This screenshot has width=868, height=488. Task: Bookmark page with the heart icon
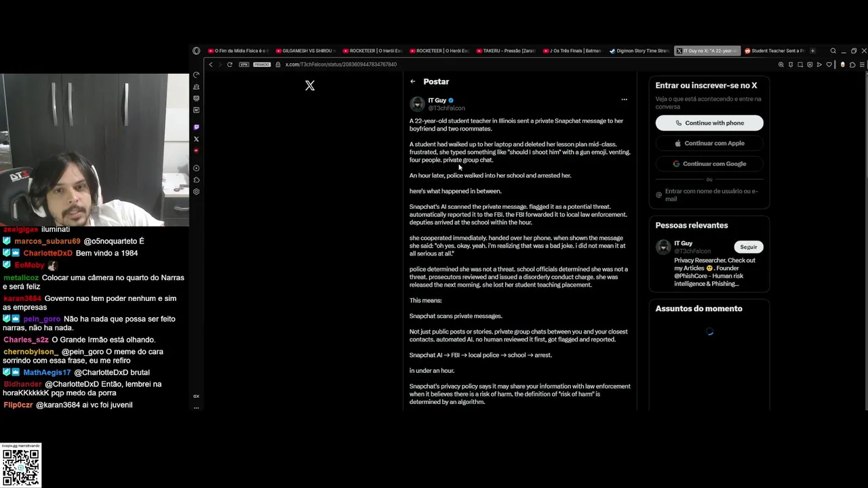coord(829,64)
